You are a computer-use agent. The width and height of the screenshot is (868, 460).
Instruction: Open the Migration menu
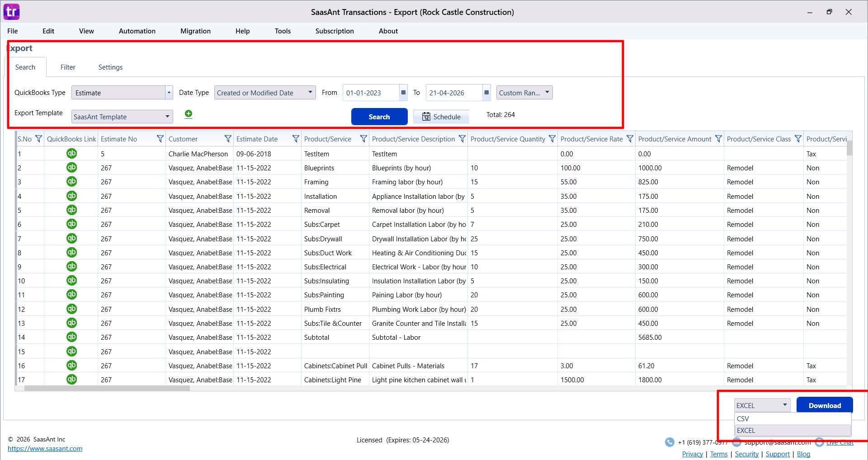tap(195, 31)
